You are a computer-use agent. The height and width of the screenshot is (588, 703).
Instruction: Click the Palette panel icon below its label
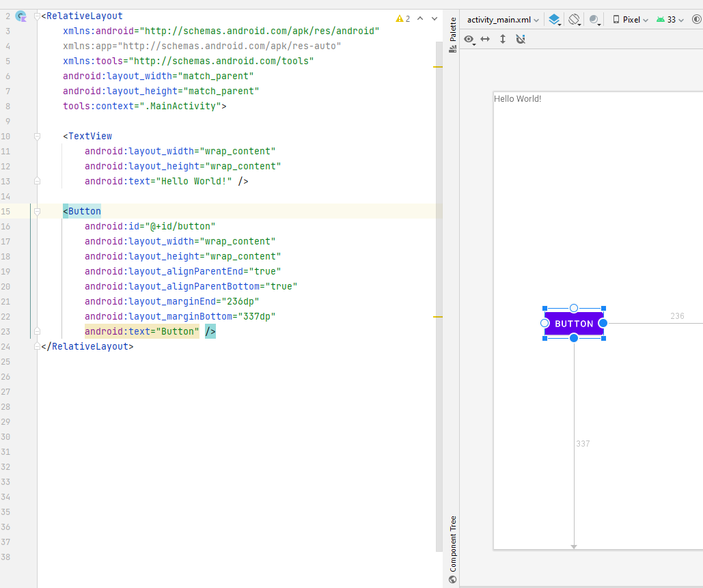coord(453,49)
